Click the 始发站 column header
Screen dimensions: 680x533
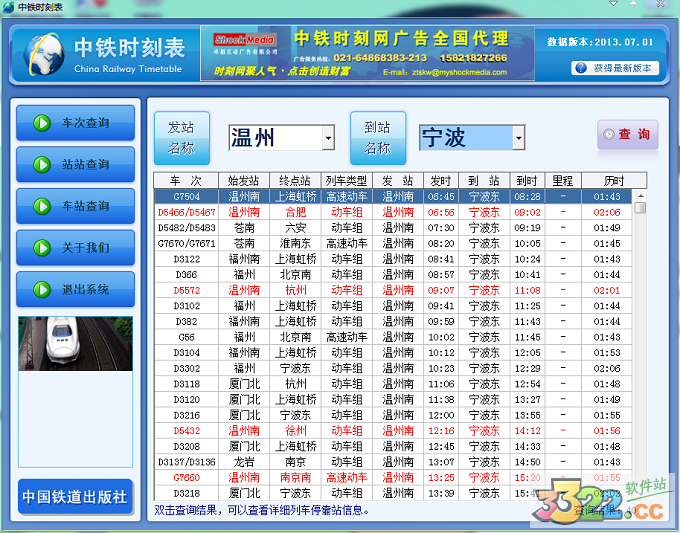point(244,180)
